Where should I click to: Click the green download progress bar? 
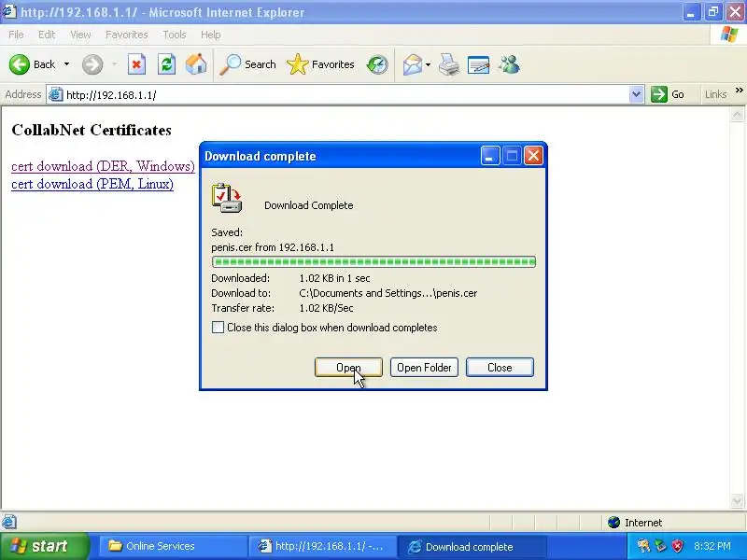tap(373, 262)
